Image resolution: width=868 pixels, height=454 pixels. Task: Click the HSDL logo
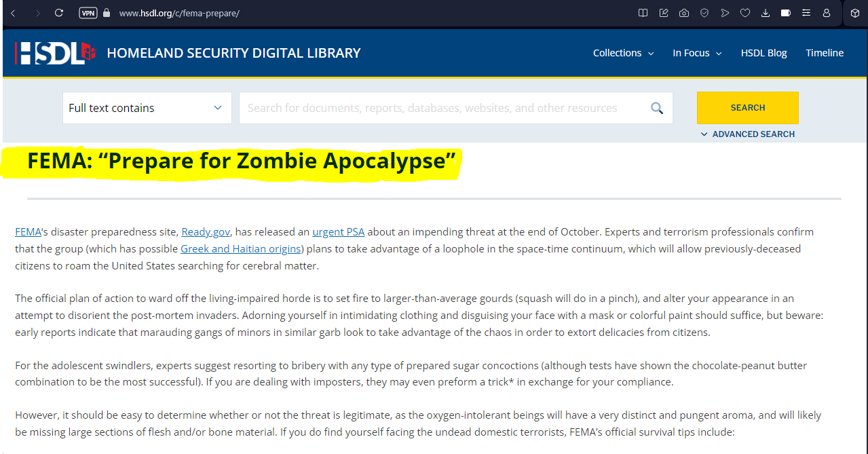click(55, 53)
